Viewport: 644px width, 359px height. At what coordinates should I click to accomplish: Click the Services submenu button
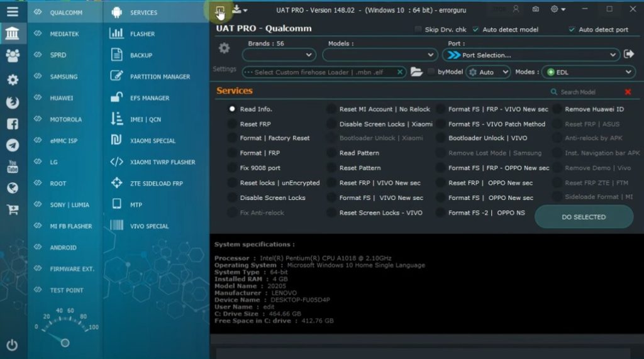pos(156,13)
